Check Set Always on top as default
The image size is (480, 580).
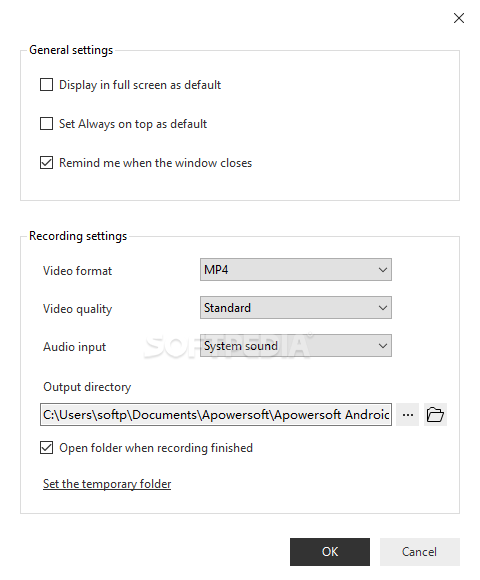46,124
